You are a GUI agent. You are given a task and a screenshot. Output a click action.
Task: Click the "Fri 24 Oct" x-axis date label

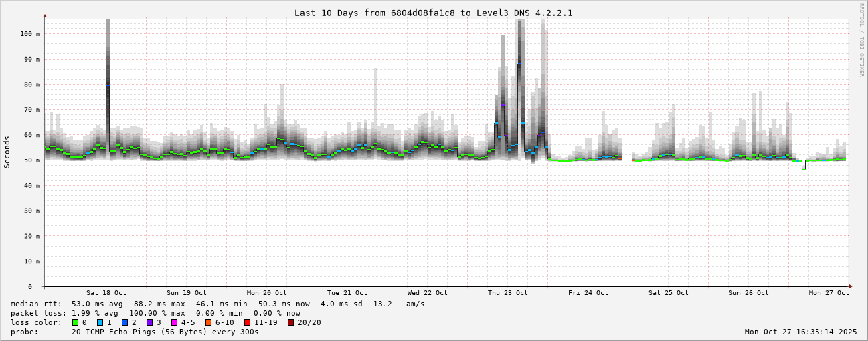coord(588,293)
